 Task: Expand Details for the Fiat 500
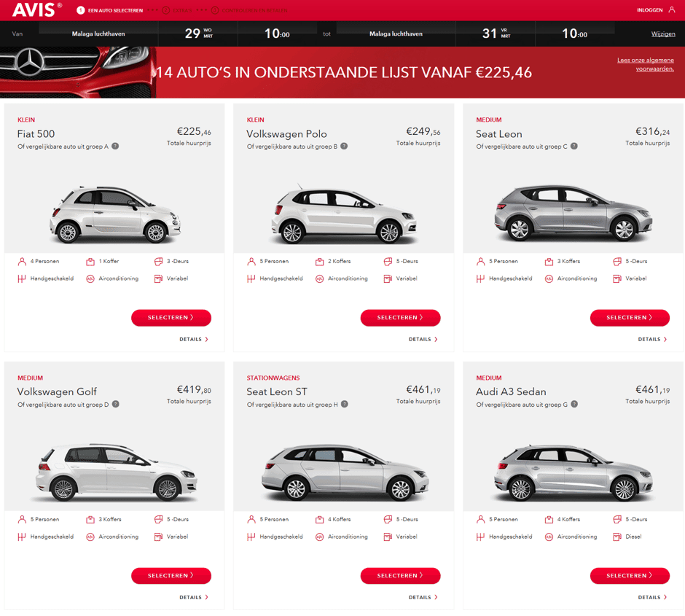click(x=194, y=340)
